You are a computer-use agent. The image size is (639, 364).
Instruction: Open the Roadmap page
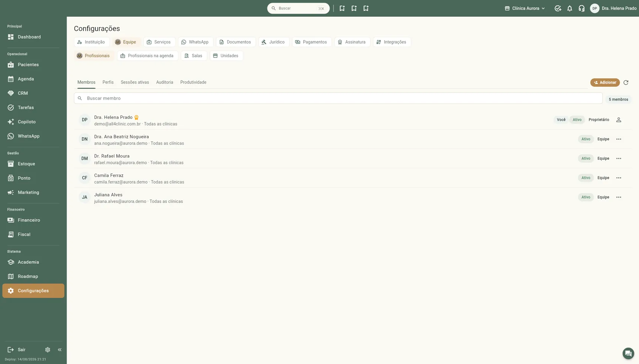[33, 276]
